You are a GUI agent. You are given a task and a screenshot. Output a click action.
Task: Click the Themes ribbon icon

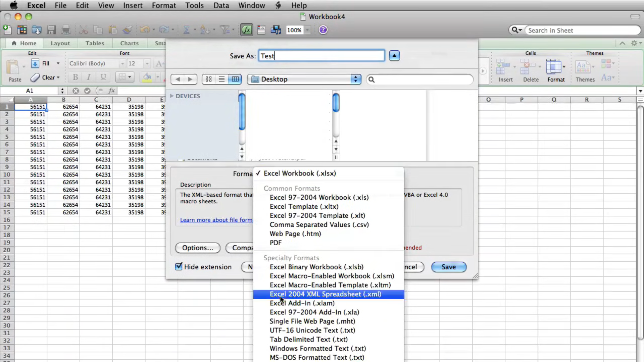pos(583,66)
